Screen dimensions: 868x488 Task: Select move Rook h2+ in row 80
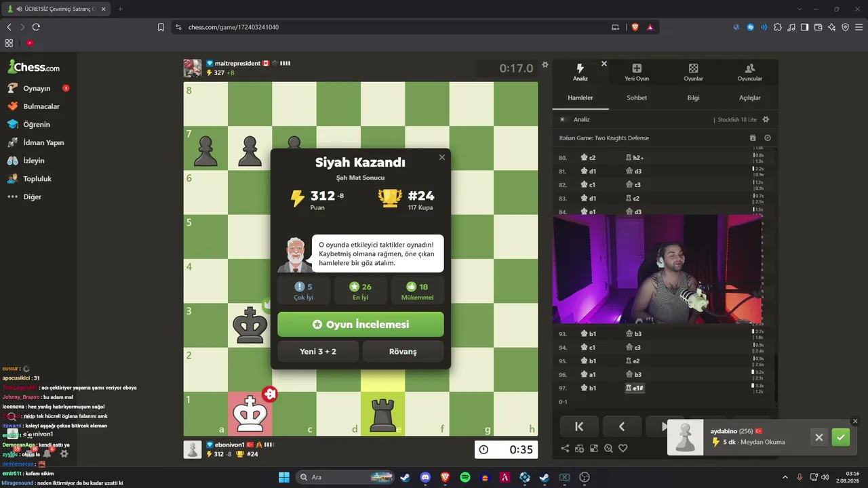pos(635,157)
